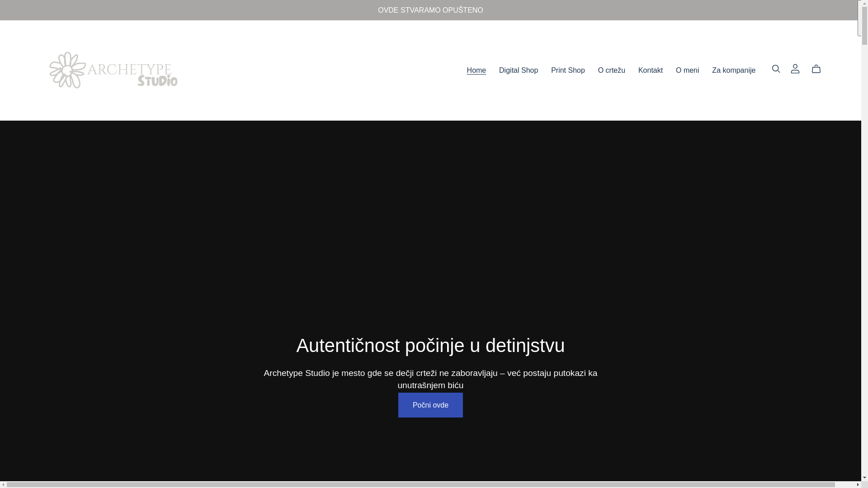The height and width of the screenshot is (488, 868).
Task: Click the Archetype Studio description paragraph
Action: (x=430, y=379)
